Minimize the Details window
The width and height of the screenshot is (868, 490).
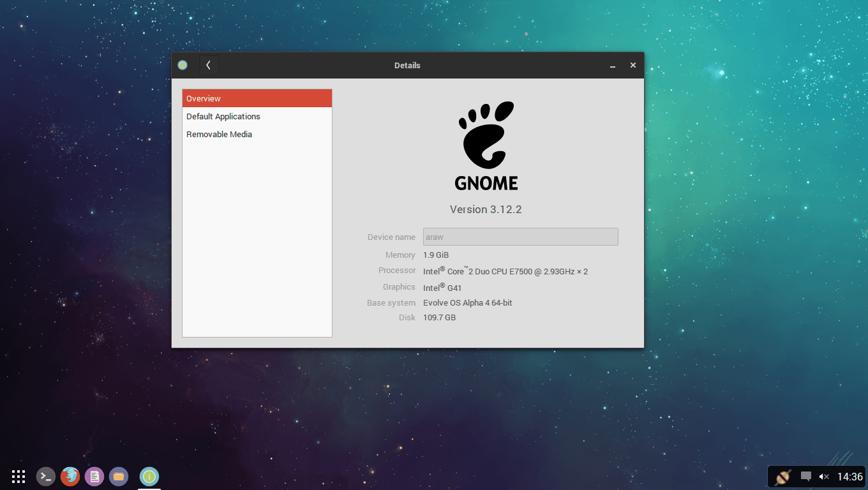[613, 66]
